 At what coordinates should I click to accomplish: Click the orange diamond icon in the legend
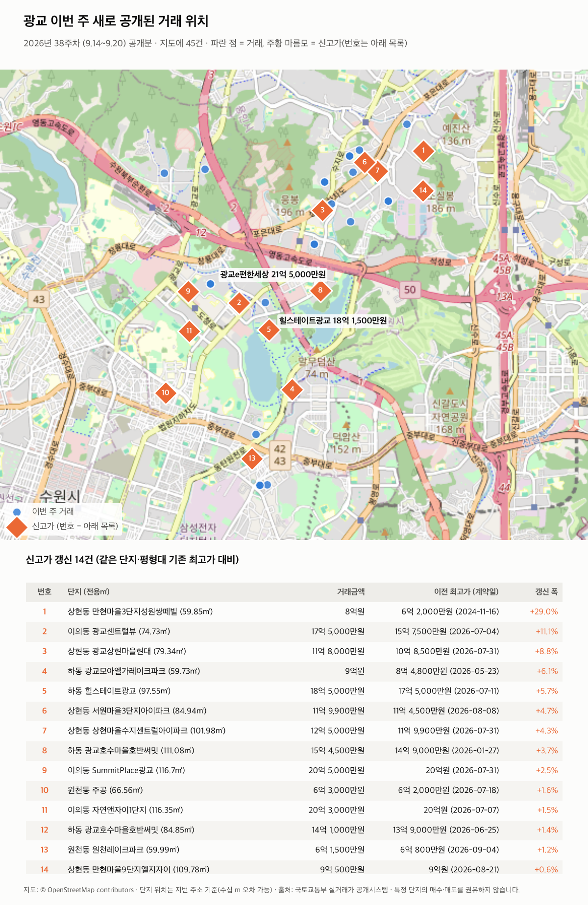point(17,526)
